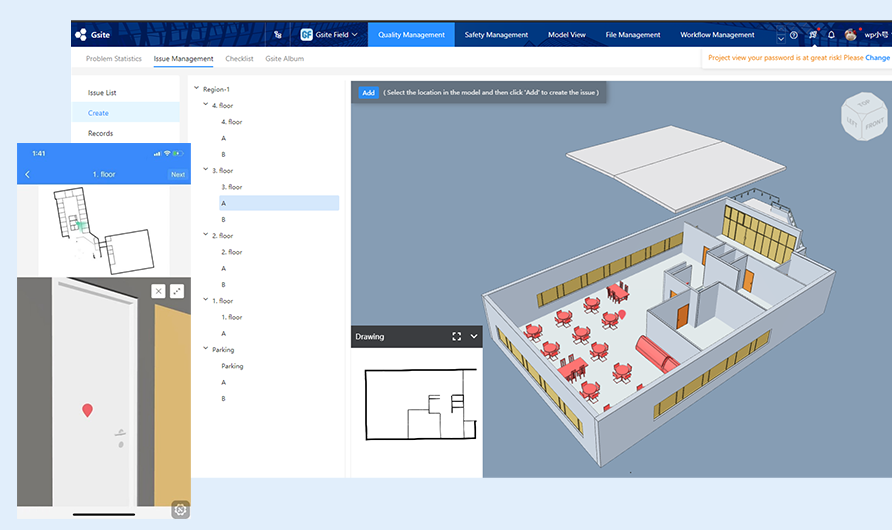Screen dimensions: 892x530
Task: Open the notifications bell icon
Action: (831, 35)
